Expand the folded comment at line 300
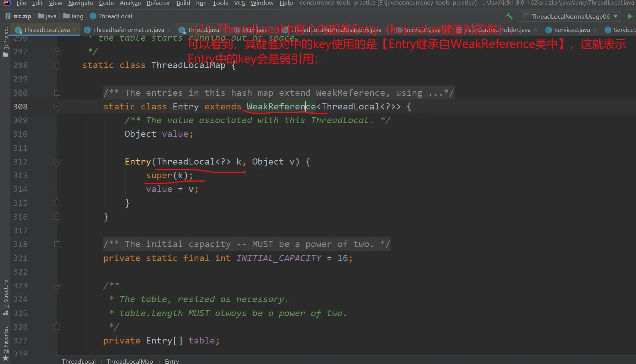The width and height of the screenshot is (636, 364). click(57, 93)
